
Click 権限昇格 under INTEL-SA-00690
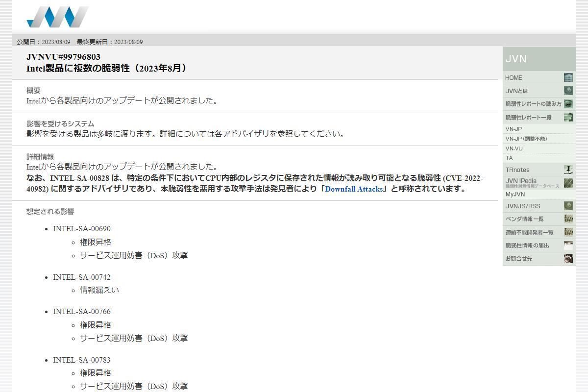pos(96,242)
